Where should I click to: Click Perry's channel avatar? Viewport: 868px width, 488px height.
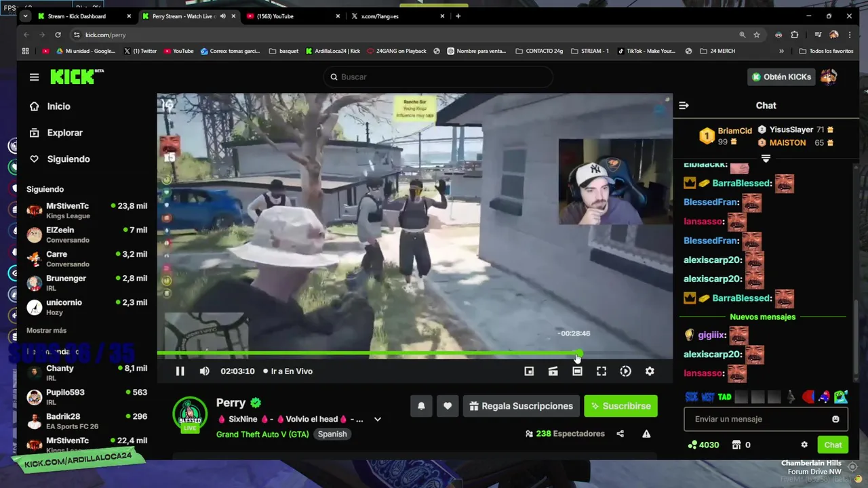[x=190, y=414]
